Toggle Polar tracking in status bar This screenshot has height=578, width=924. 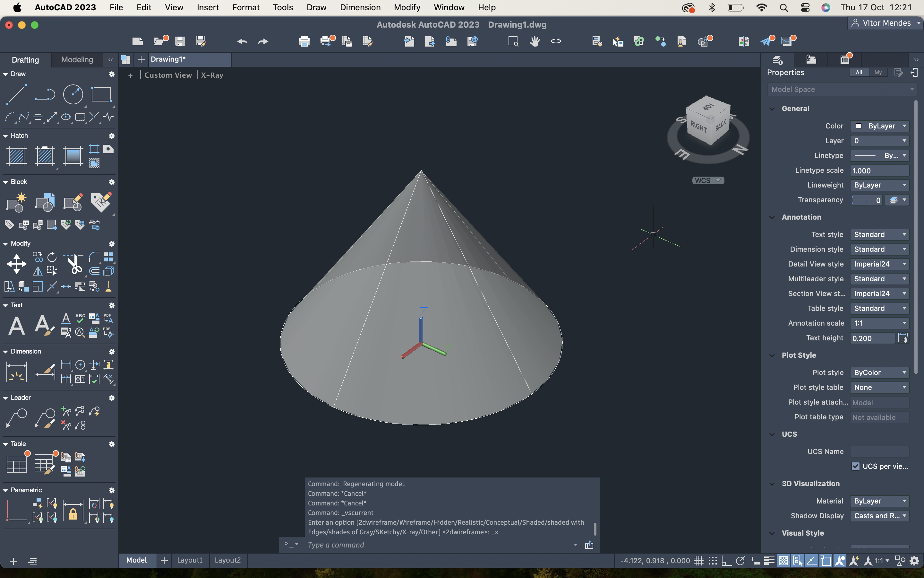(x=740, y=561)
